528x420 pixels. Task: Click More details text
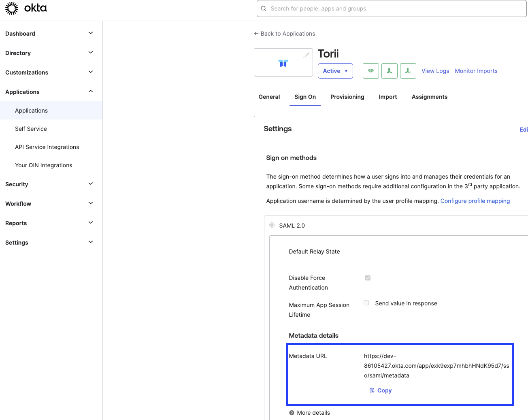313,413
